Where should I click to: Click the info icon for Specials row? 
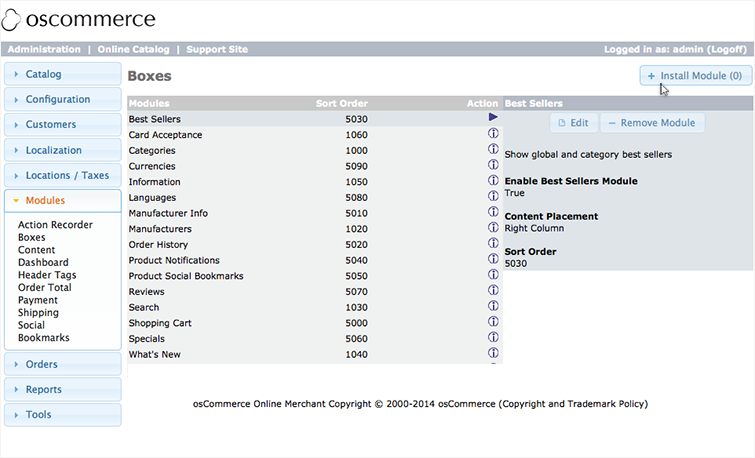coord(493,337)
